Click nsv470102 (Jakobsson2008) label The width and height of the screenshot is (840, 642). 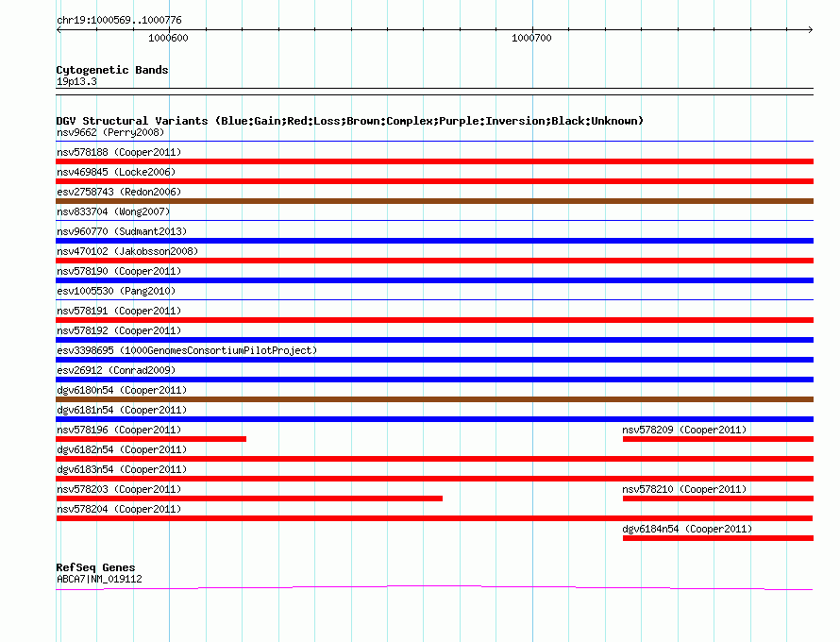pos(127,251)
